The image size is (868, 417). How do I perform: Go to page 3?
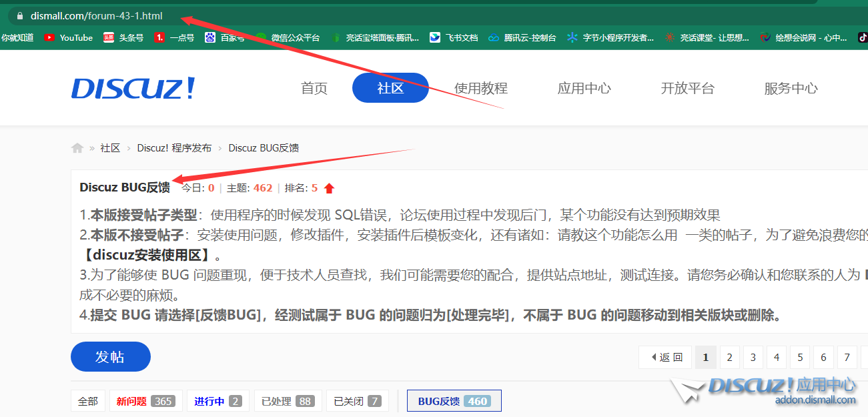point(753,358)
